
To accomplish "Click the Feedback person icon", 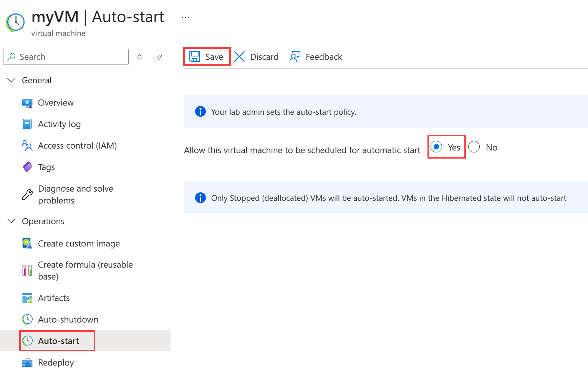I will click(295, 57).
